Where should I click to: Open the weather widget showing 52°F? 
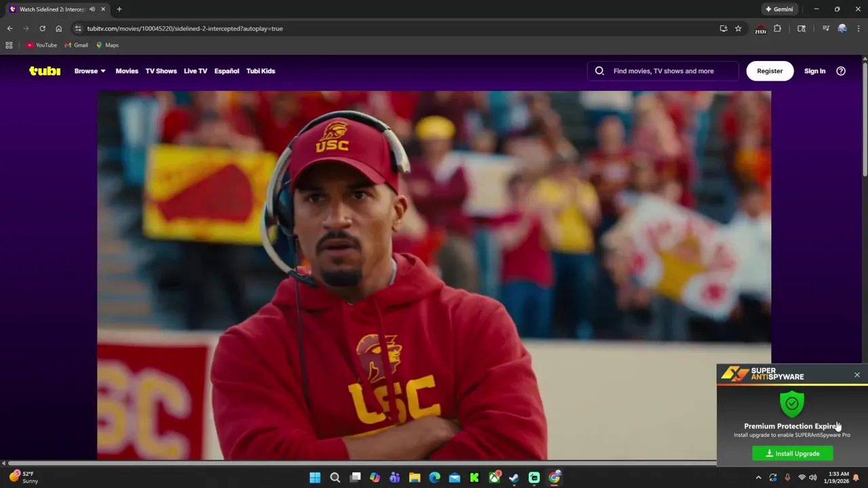tap(22, 477)
